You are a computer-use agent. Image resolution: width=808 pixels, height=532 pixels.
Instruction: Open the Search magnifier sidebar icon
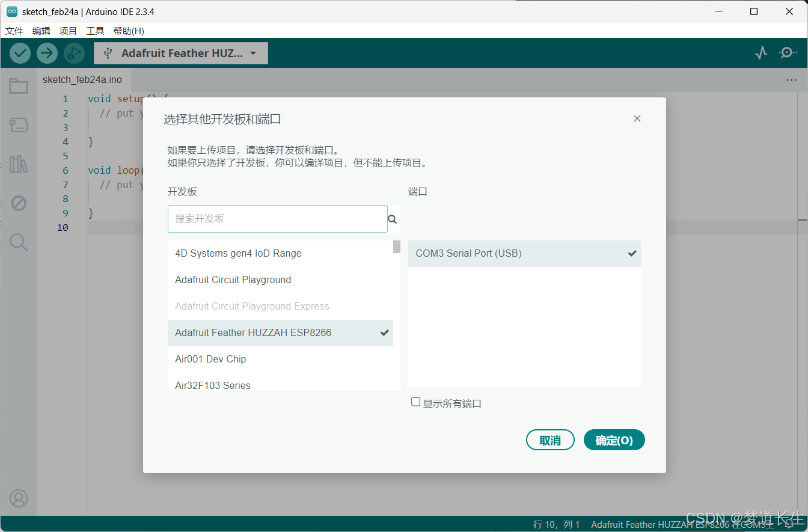(x=19, y=242)
